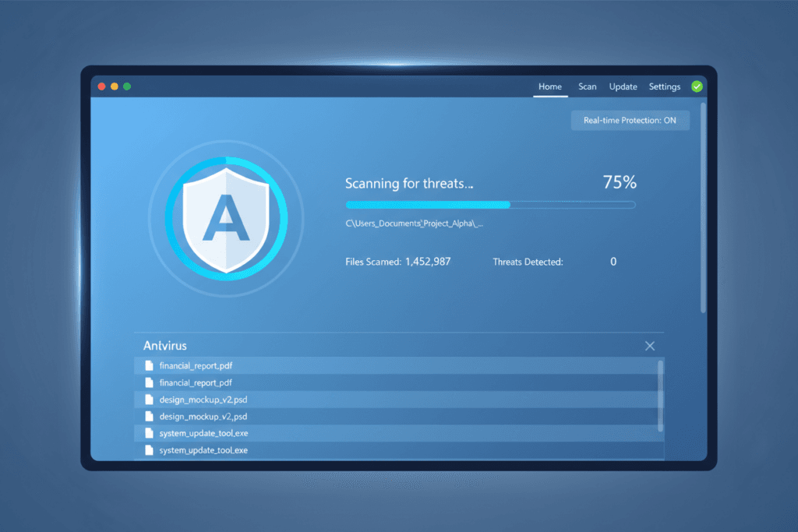
Task: Click the threats detected value 0
Action: click(x=613, y=262)
